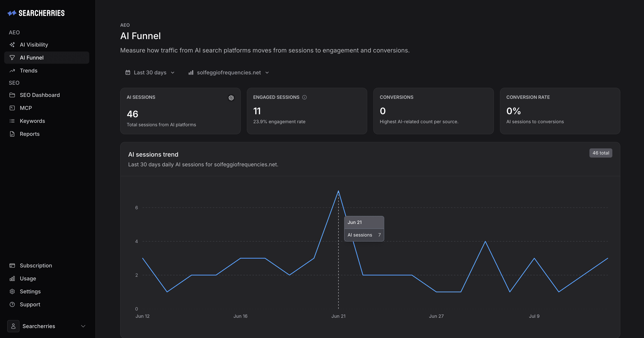This screenshot has width=644, height=338.
Task: Open the Searcherries account switcher
Action: [x=47, y=326]
